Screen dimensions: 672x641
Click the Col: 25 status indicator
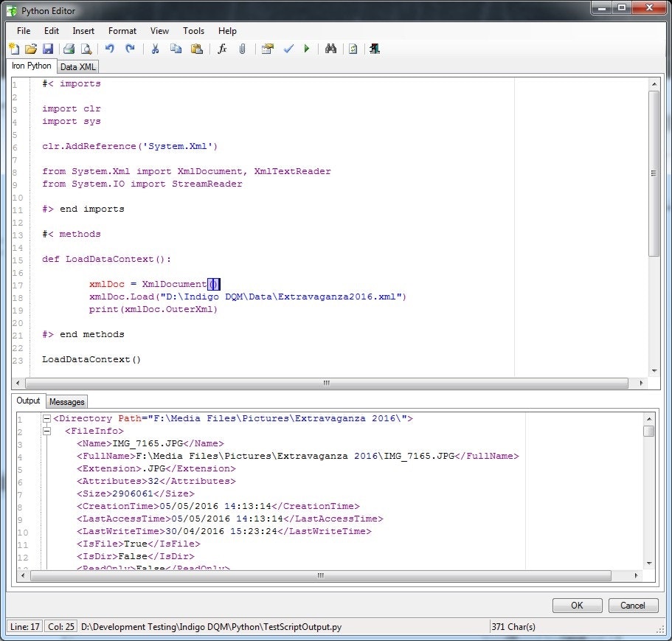pos(60,626)
